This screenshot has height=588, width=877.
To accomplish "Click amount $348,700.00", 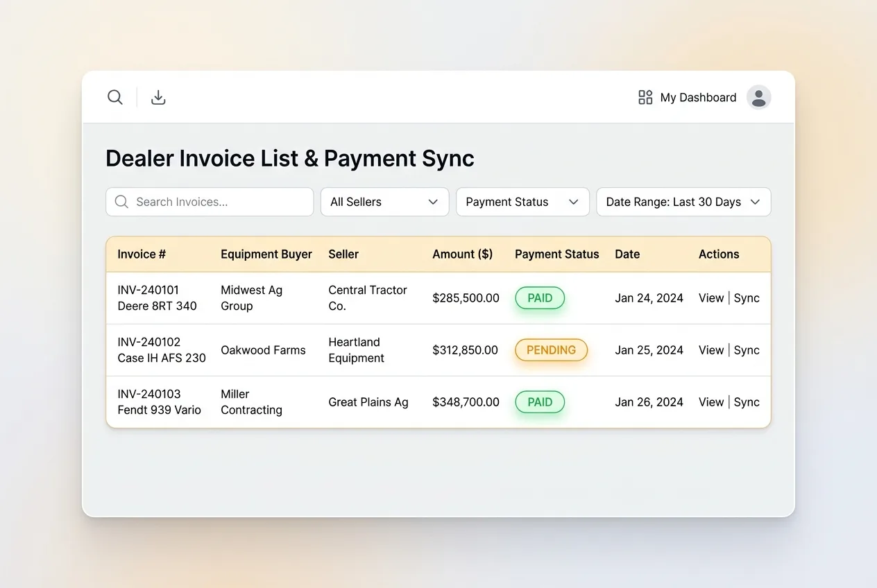I will [x=466, y=402].
